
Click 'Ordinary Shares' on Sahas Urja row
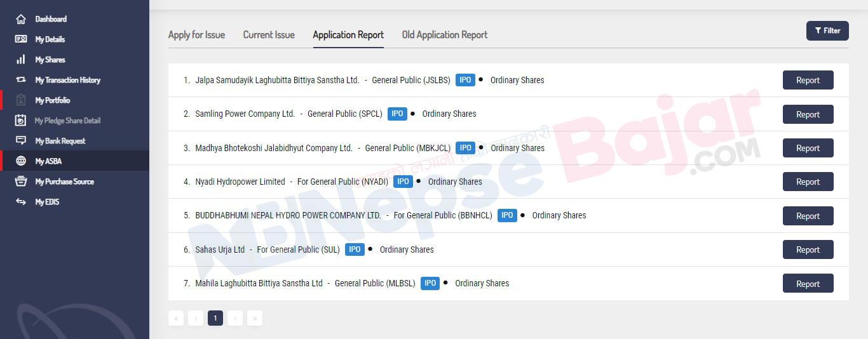click(407, 249)
